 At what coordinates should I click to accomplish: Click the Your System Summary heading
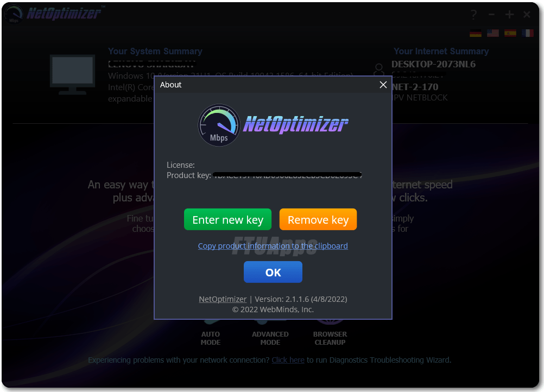pos(155,52)
